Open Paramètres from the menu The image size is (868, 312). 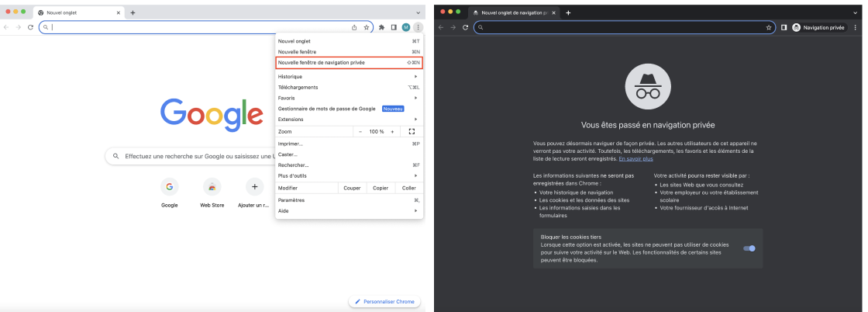pyautogui.click(x=350, y=200)
